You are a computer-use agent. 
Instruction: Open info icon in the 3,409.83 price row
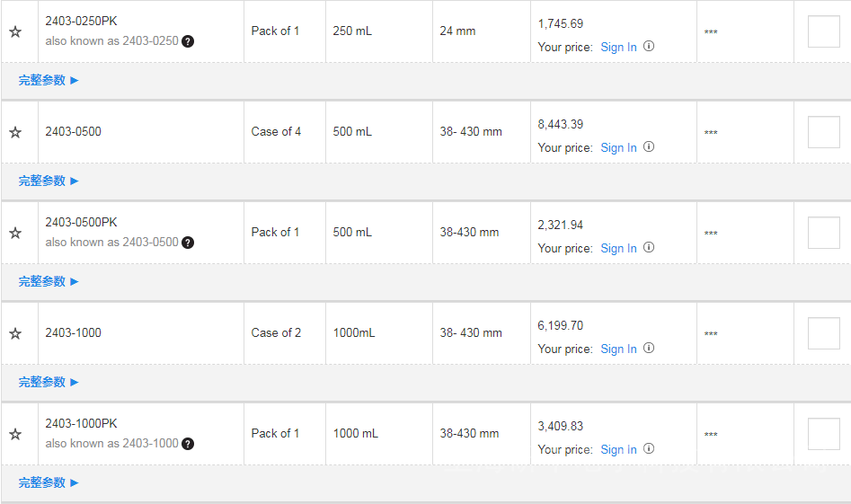(x=649, y=449)
